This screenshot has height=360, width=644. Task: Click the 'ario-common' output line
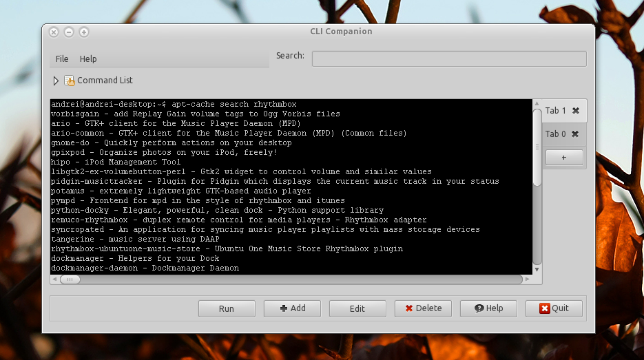click(x=229, y=133)
